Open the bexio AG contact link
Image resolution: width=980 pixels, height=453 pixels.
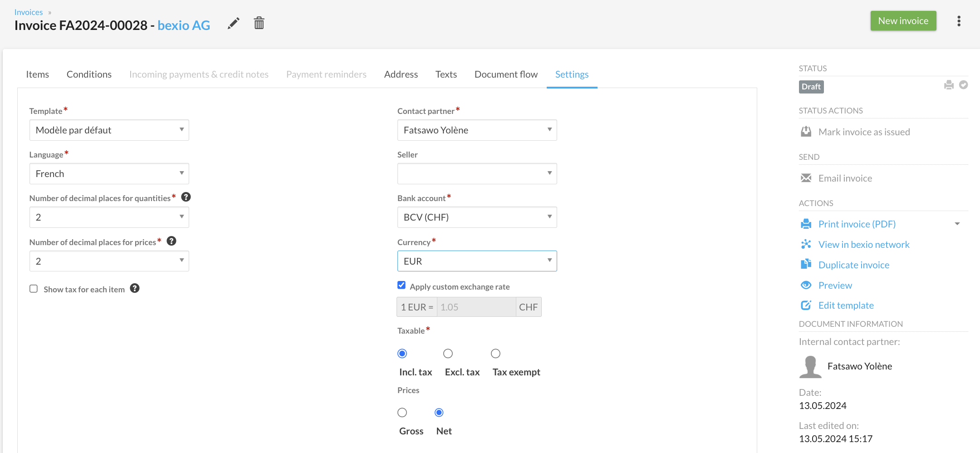[x=184, y=25]
